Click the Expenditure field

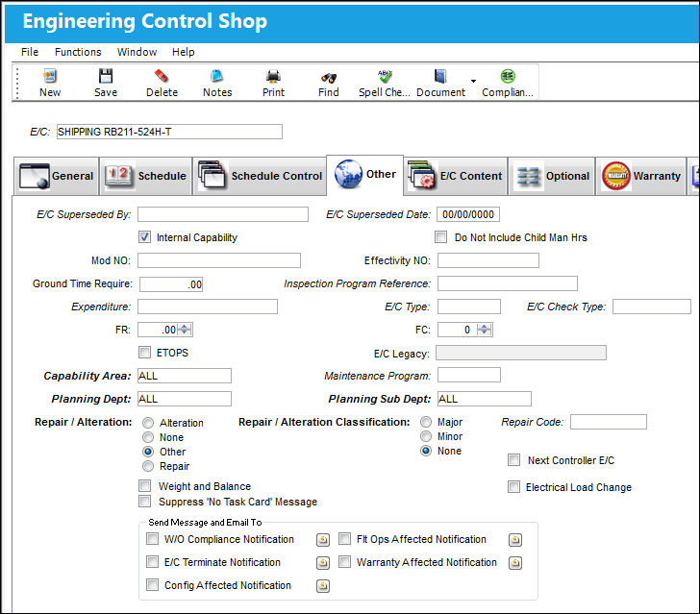tap(207, 307)
